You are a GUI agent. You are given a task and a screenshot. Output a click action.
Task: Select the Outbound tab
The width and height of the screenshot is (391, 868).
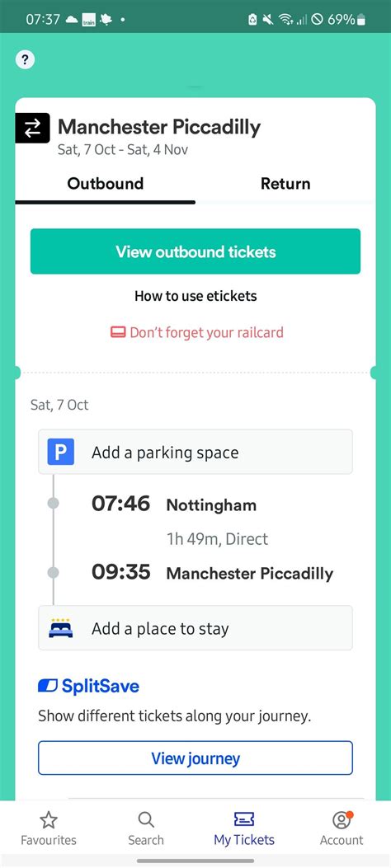click(106, 184)
